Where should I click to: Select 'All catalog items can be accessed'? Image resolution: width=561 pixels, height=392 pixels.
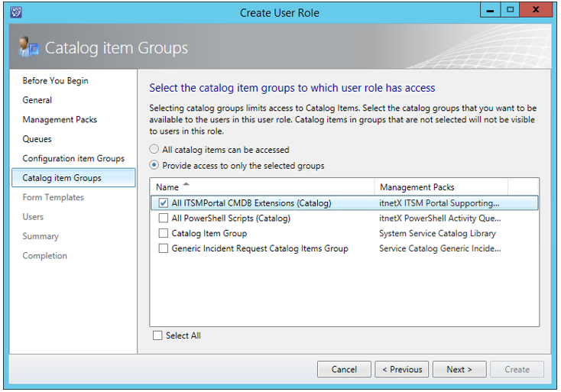155,150
